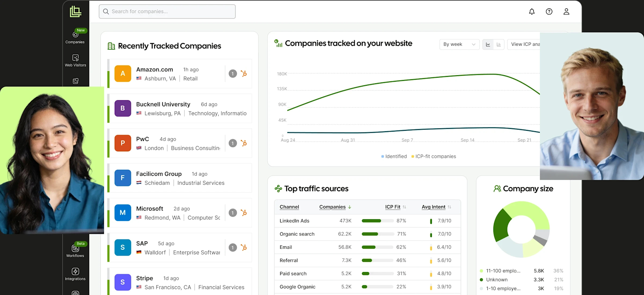Open the user account profile icon
This screenshot has width=644, height=295.
click(566, 12)
